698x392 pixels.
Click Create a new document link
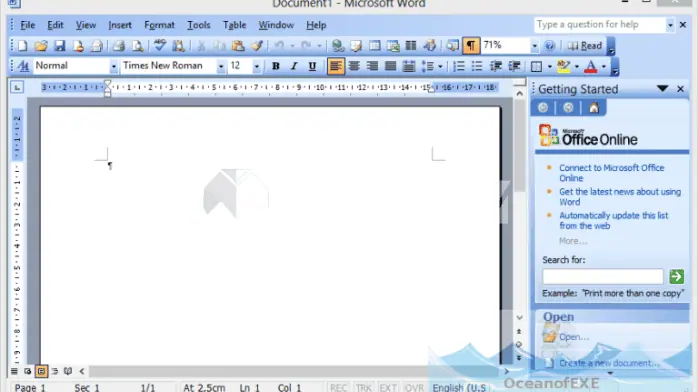pyautogui.click(x=609, y=363)
